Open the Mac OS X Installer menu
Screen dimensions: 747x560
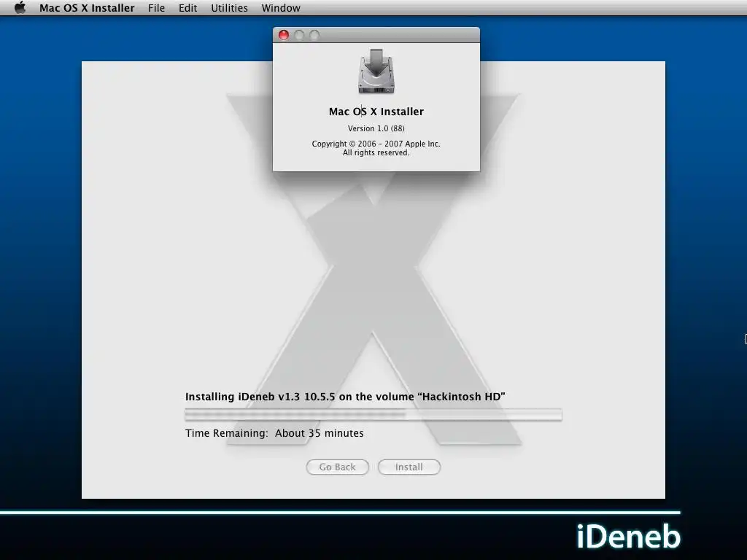tap(87, 8)
